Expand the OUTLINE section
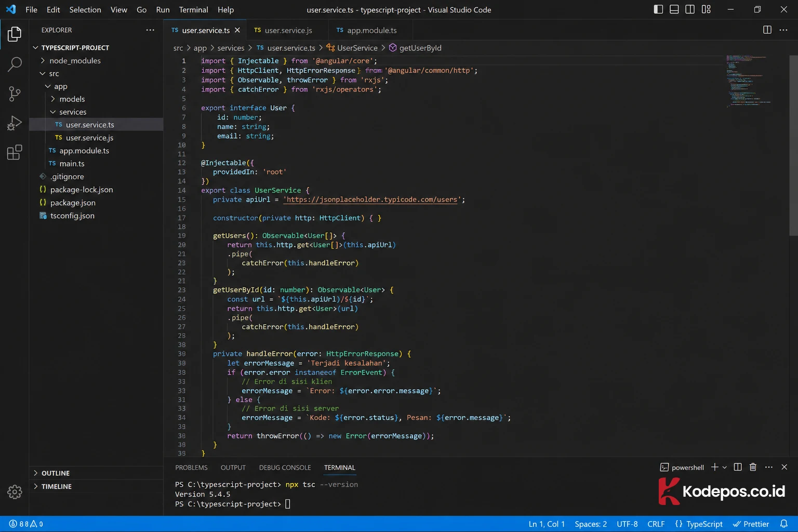Image resolution: width=798 pixels, height=532 pixels. click(x=96, y=473)
